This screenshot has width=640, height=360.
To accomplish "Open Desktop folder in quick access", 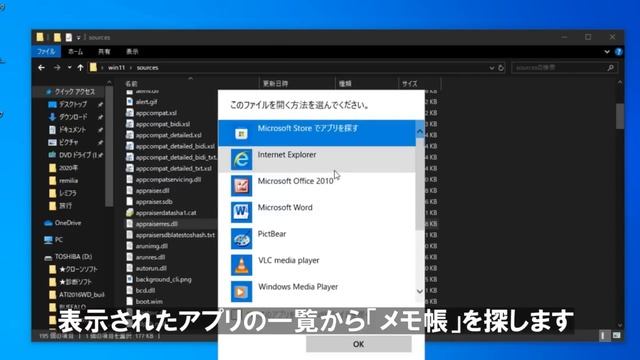I will [x=73, y=104].
